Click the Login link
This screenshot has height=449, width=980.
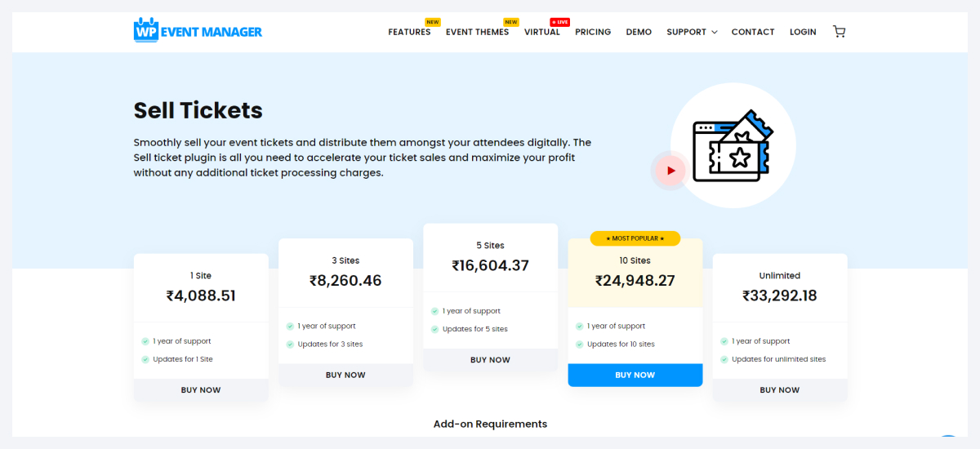803,32
